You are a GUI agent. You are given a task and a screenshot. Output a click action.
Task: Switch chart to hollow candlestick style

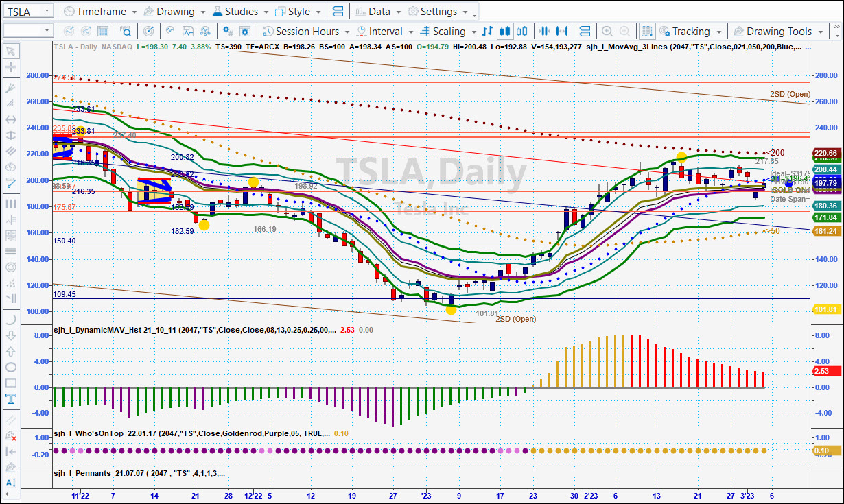[522, 32]
